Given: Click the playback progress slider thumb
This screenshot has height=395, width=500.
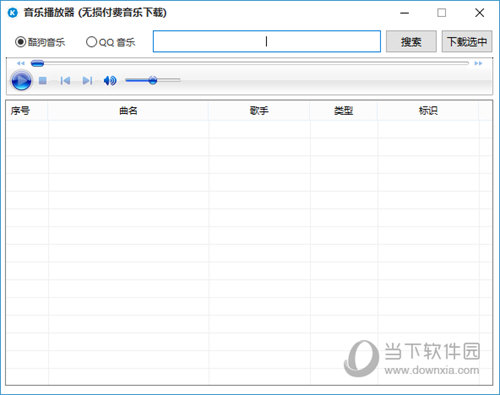Looking at the screenshot, I should pyautogui.click(x=37, y=63).
